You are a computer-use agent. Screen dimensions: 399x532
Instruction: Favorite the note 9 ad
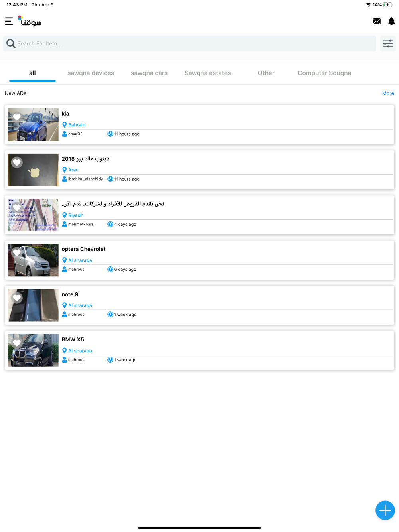coord(17,298)
